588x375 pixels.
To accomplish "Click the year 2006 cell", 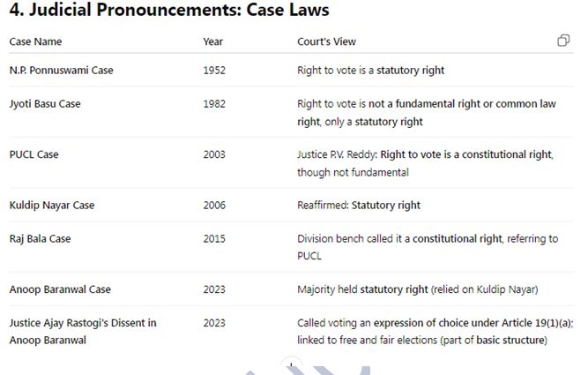I will pos(214,205).
